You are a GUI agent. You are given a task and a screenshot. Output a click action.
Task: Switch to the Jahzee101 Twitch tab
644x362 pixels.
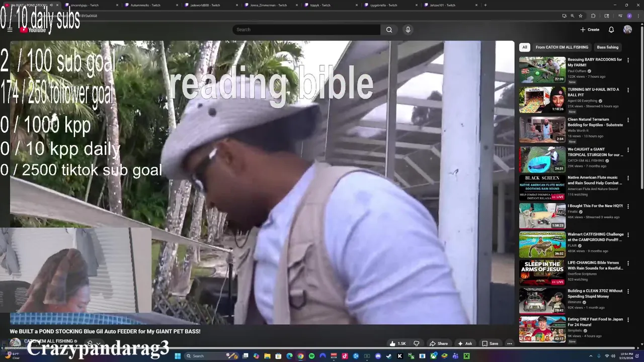[449, 5]
